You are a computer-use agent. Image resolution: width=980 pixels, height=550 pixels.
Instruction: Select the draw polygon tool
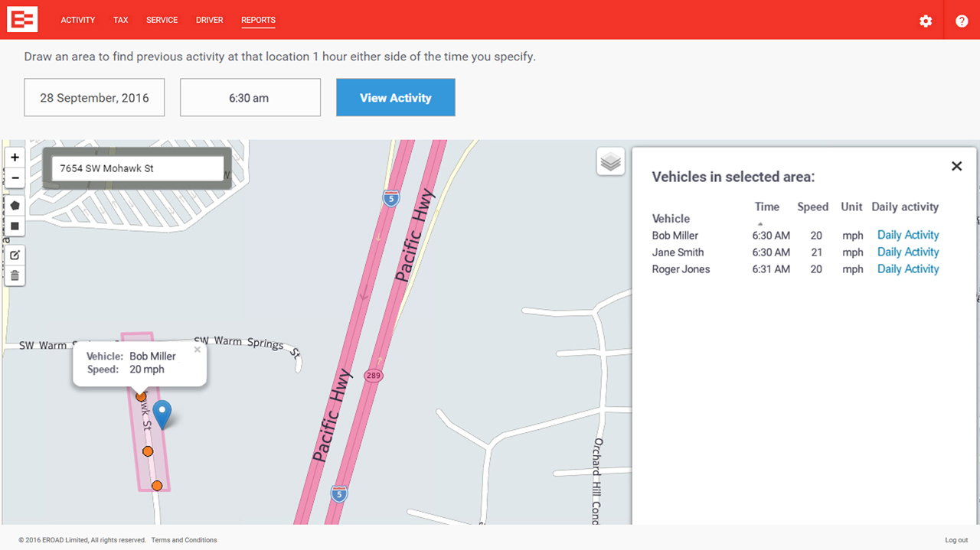pyautogui.click(x=15, y=206)
